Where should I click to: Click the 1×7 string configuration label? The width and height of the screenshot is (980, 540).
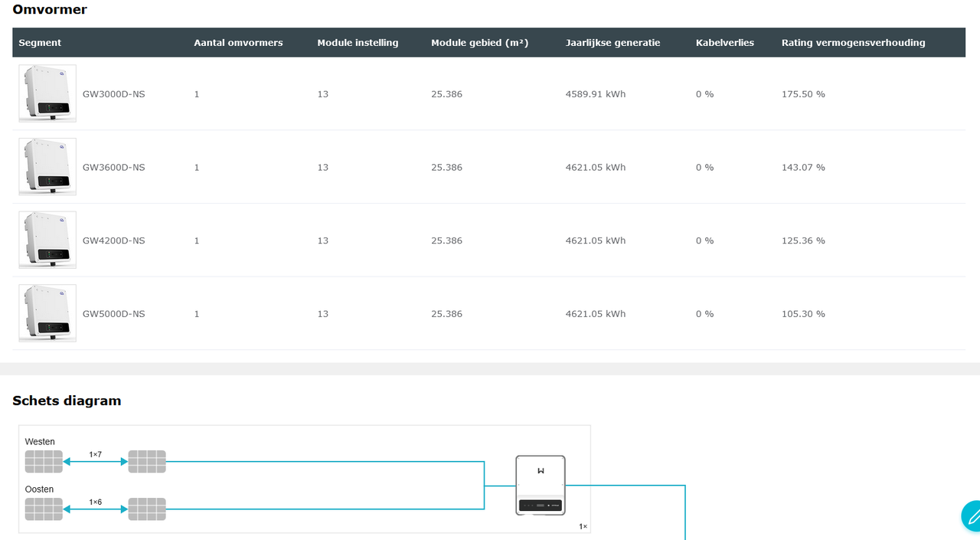pyautogui.click(x=95, y=454)
